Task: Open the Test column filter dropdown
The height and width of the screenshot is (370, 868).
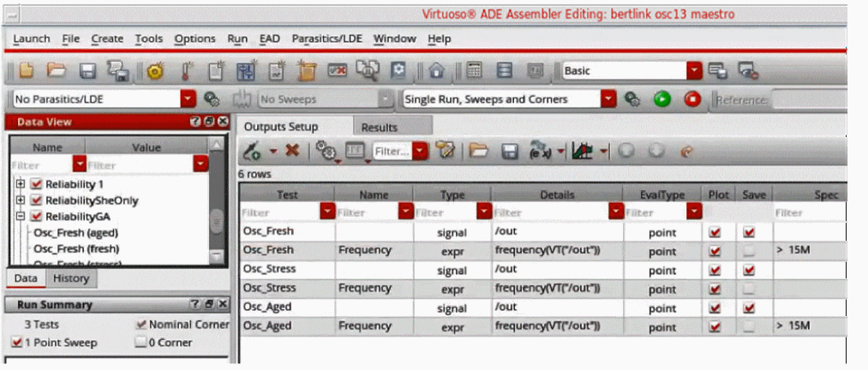Action: tap(327, 212)
